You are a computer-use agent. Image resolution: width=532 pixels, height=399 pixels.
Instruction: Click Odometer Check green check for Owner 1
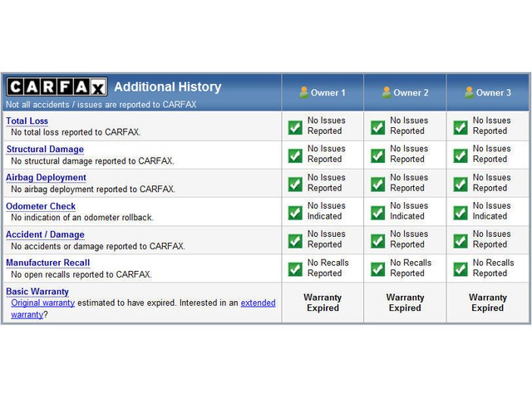tap(295, 213)
